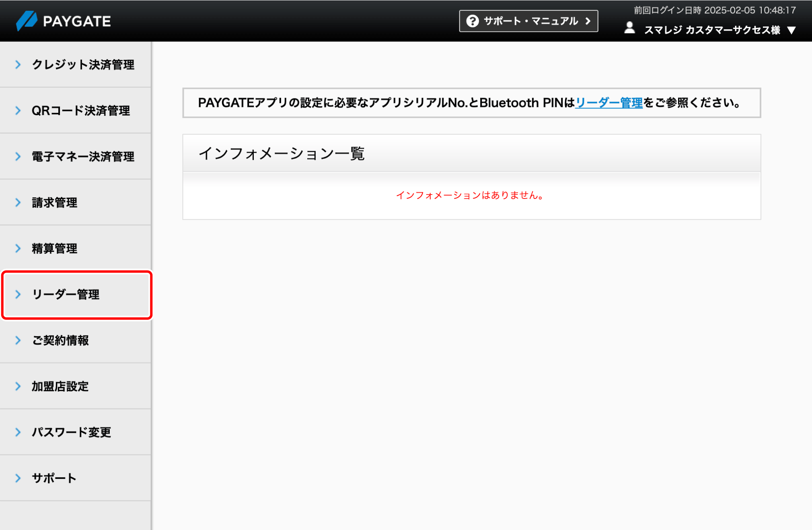
Task: Open 電子マネー決済管理 menu
Action: 76,156
